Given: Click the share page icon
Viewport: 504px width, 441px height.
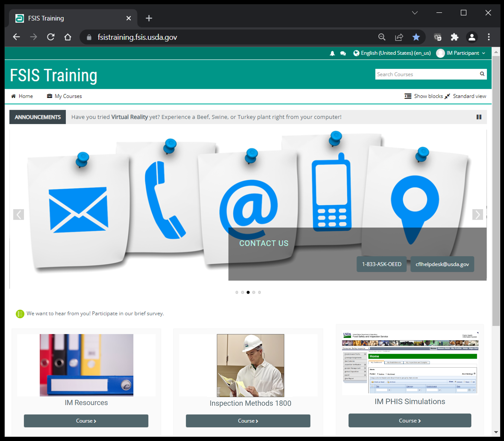Looking at the screenshot, I should click(x=399, y=37).
